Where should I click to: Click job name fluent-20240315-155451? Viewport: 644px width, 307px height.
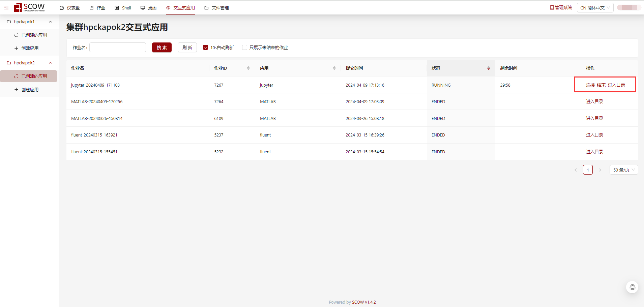[x=94, y=152]
